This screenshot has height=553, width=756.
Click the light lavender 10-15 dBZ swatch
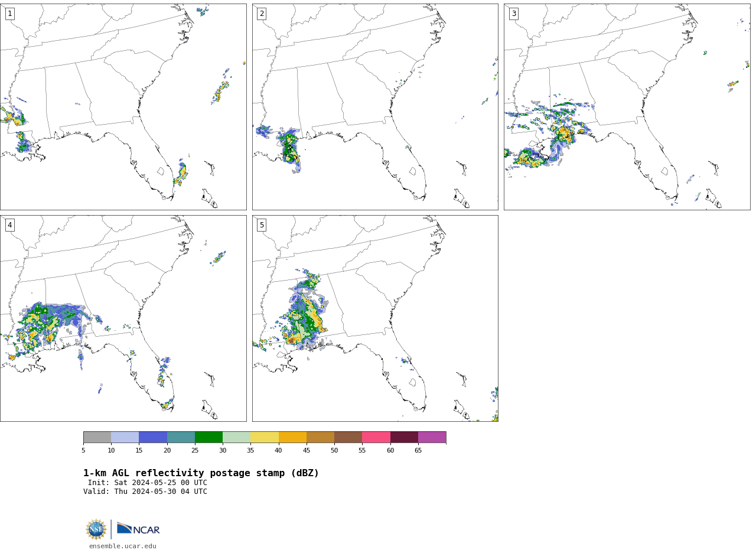[x=125, y=437]
